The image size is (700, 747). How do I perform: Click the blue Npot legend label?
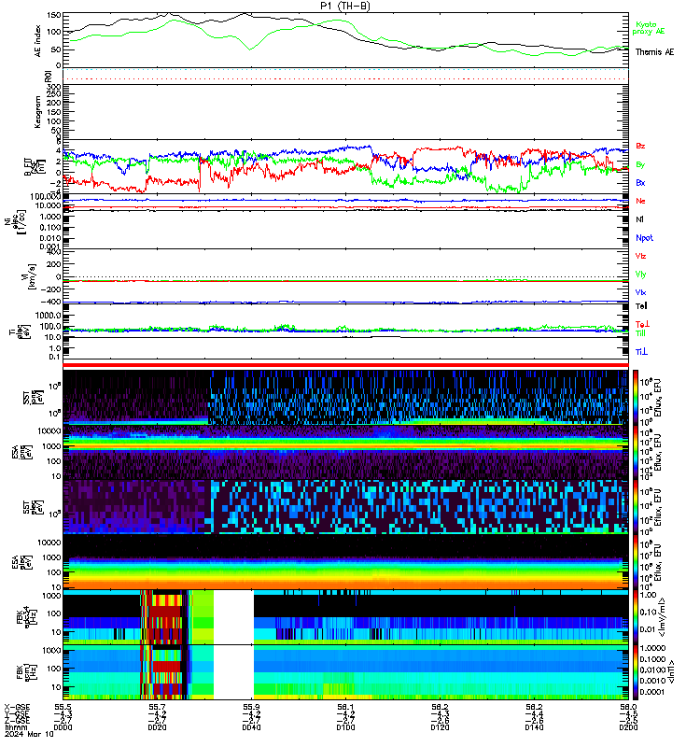(644, 238)
